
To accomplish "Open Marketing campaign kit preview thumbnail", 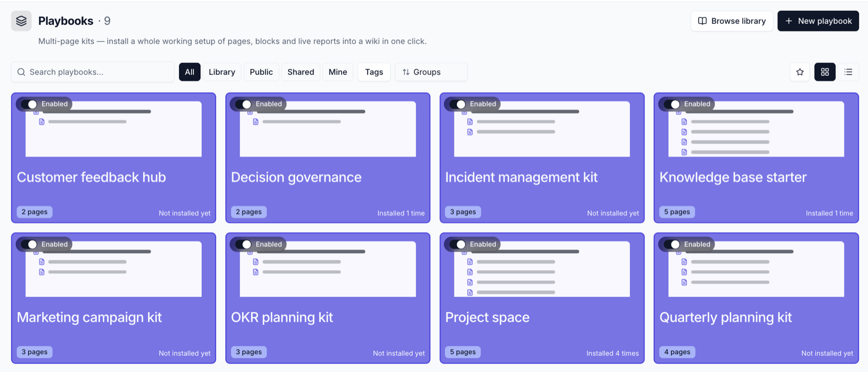I will click(x=113, y=269).
